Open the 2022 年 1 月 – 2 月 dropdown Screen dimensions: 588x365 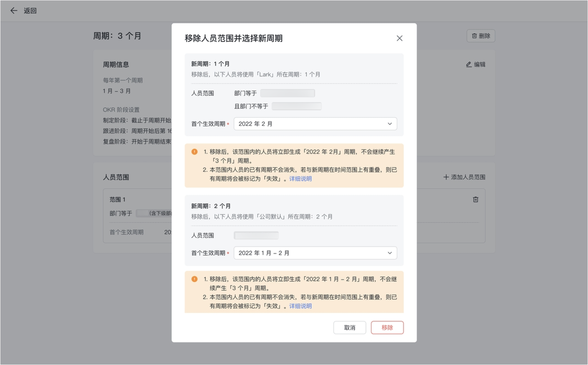coord(315,253)
